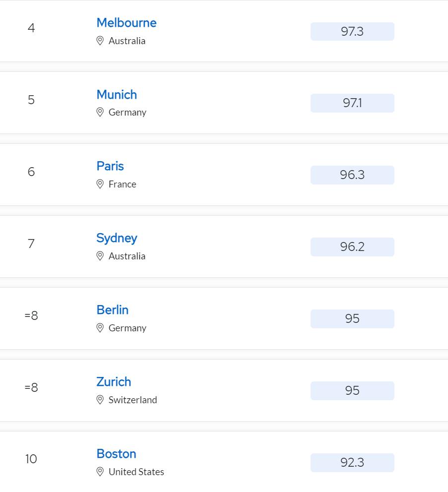The width and height of the screenshot is (448, 492).
Task: Click the location pin icon beside France under Paris
Action: click(101, 184)
